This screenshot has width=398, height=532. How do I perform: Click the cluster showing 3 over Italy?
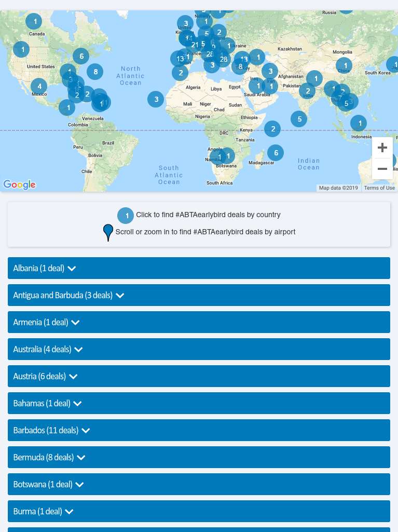tap(212, 65)
